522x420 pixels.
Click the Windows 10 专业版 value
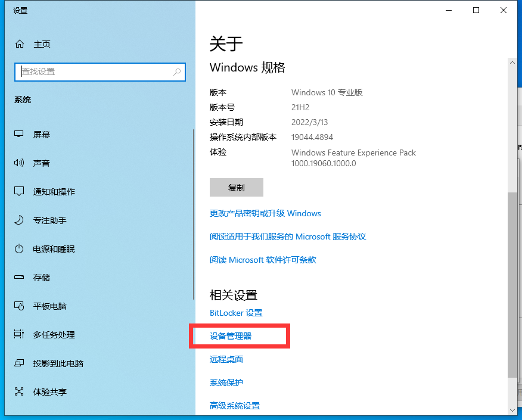coord(327,92)
